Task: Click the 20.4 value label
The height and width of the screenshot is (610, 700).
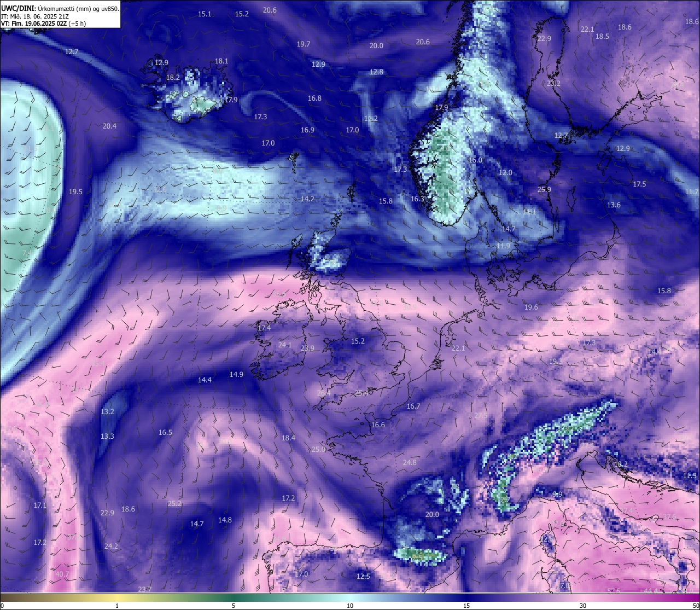Action: tap(109, 126)
